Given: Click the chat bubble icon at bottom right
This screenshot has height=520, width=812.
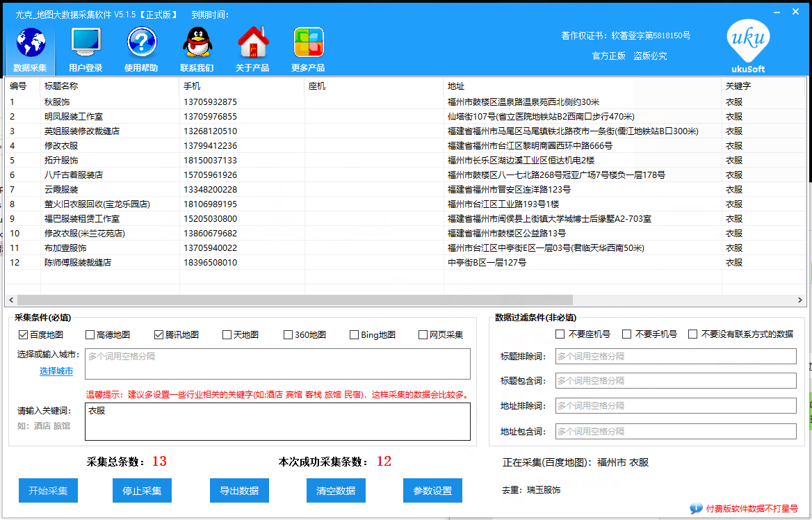Looking at the screenshot, I should click(x=695, y=509).
